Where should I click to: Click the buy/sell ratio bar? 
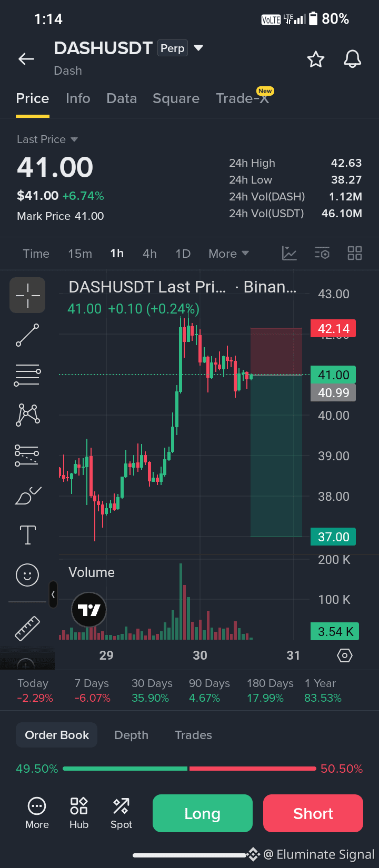(x=189, y=769)
